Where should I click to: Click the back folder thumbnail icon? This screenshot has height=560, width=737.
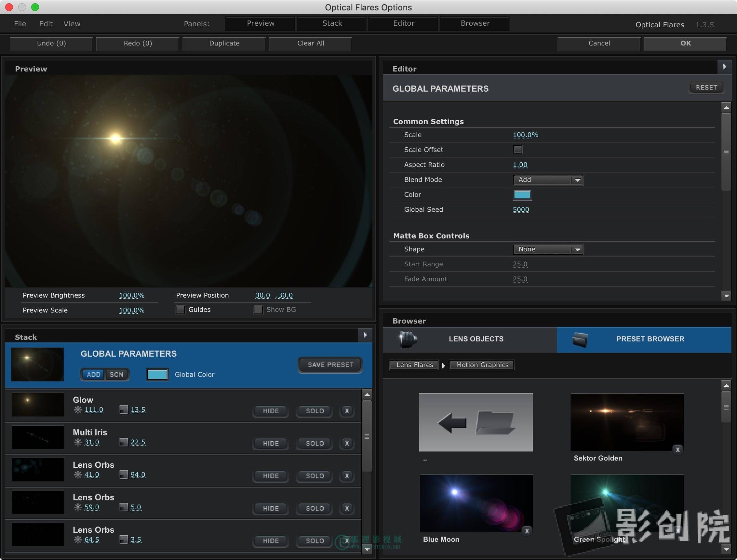click(476, 422)
